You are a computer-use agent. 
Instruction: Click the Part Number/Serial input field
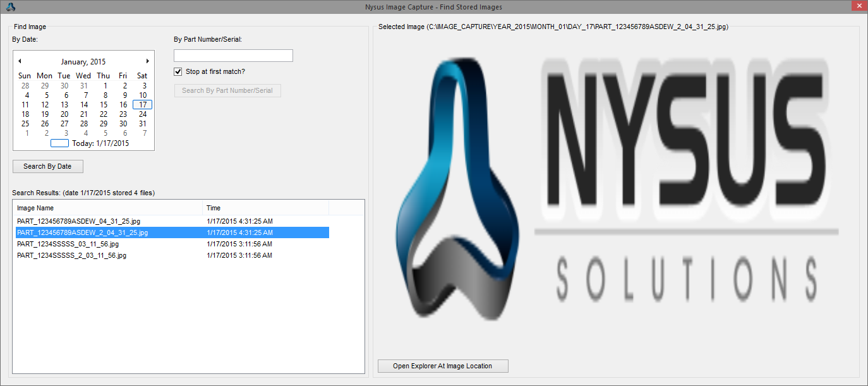(233, 56)
